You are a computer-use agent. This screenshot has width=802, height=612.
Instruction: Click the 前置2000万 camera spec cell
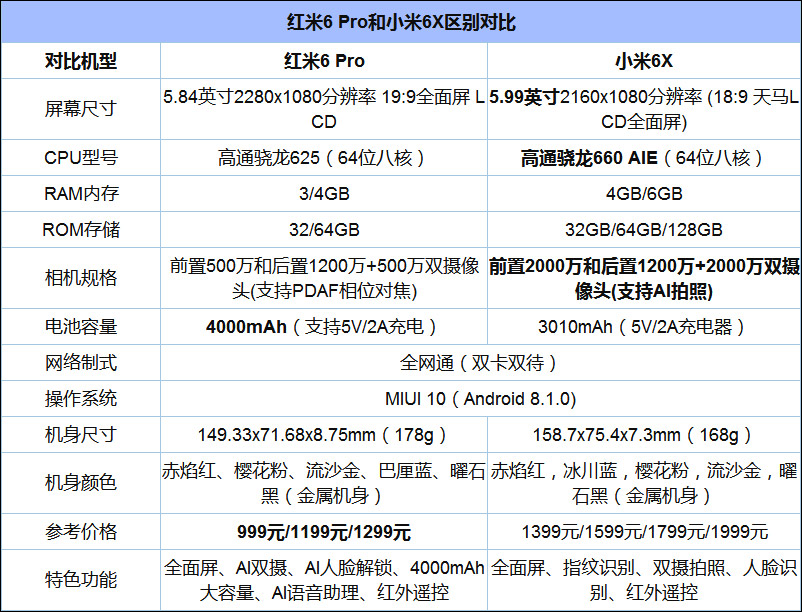644,278
